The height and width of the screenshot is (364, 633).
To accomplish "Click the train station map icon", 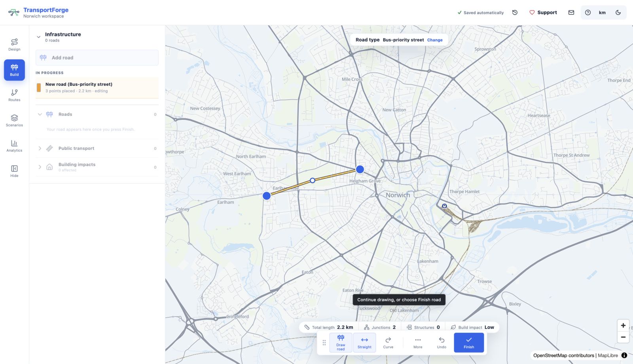I will coord(444,206).
